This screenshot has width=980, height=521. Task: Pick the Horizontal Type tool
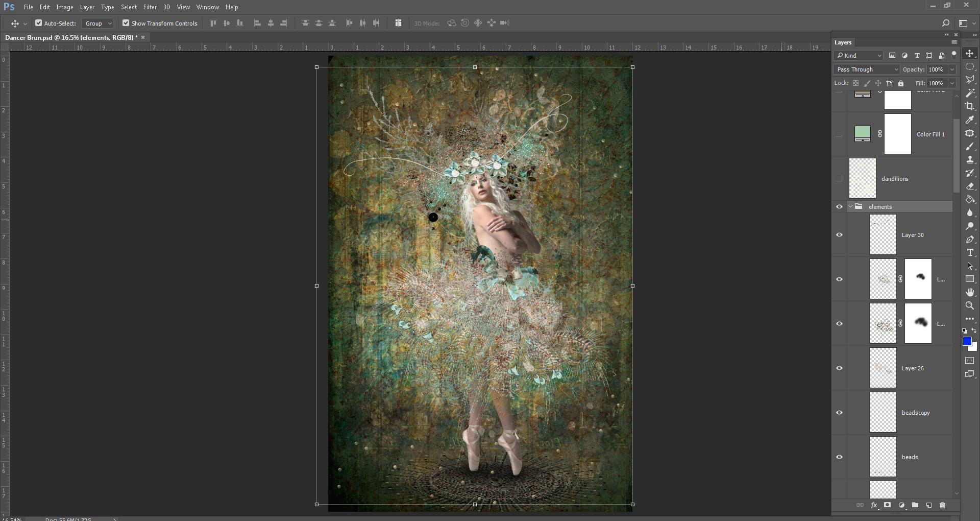pos(970,253)
